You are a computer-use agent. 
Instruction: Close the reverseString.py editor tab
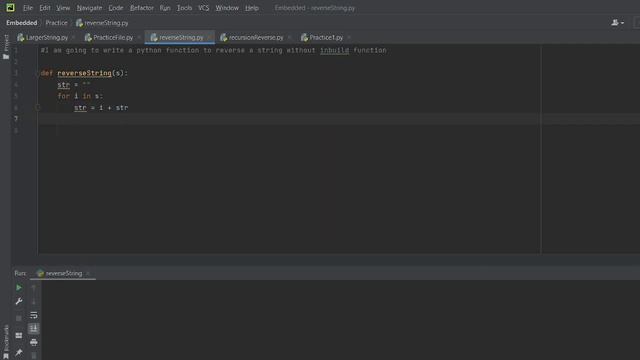(x=209, y=38)
